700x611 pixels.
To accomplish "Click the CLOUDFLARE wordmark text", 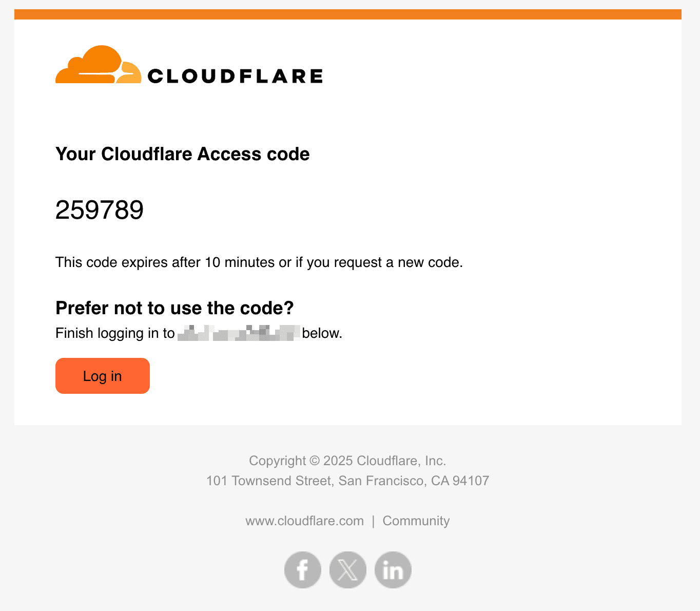I will point(235,77).
